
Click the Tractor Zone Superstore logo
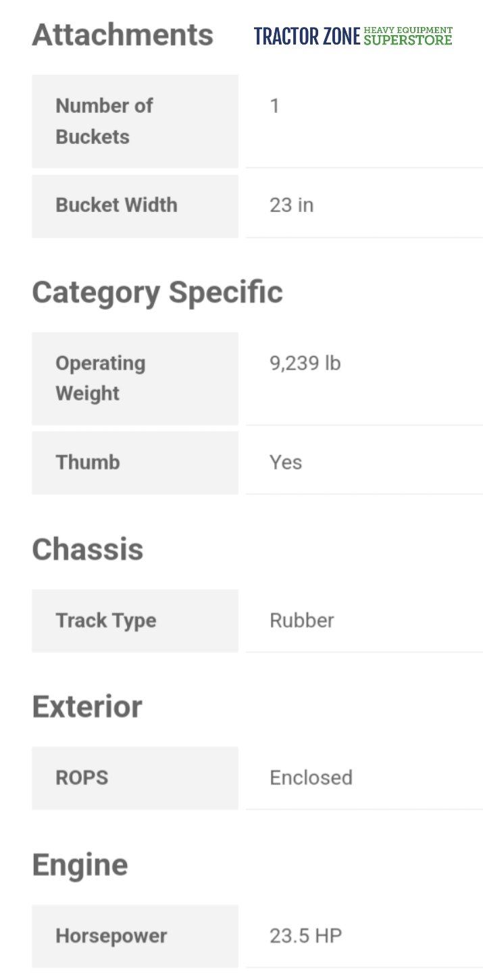[353, 36]
